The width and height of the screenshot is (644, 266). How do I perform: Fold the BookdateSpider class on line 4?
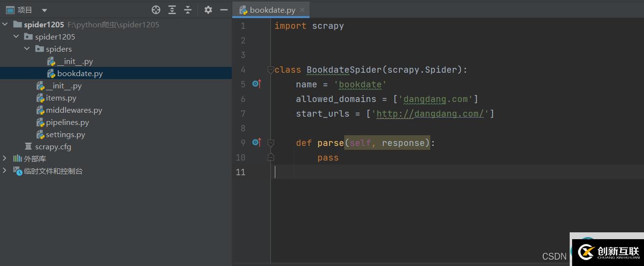pyautogui.click(x=270, y=70)
